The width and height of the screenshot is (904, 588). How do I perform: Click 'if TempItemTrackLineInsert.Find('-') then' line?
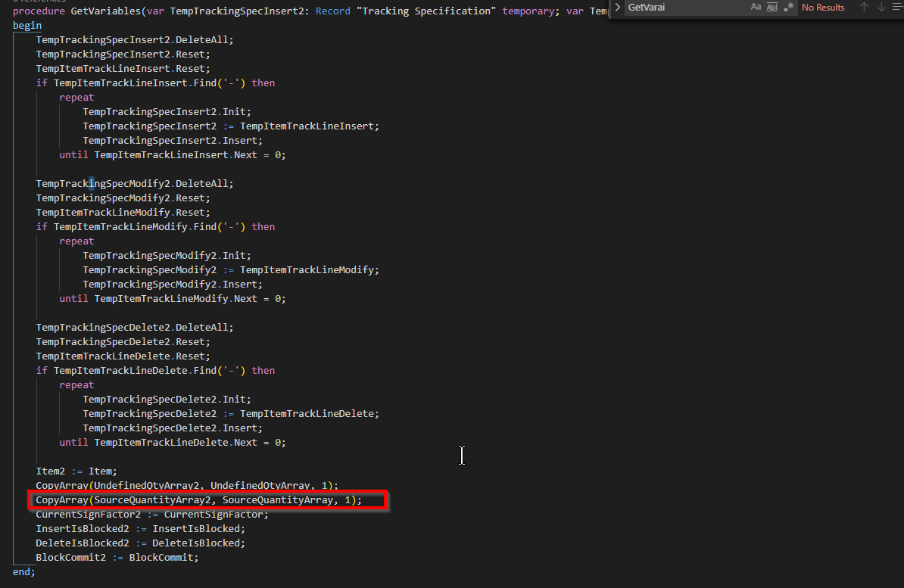coord(155,83)
